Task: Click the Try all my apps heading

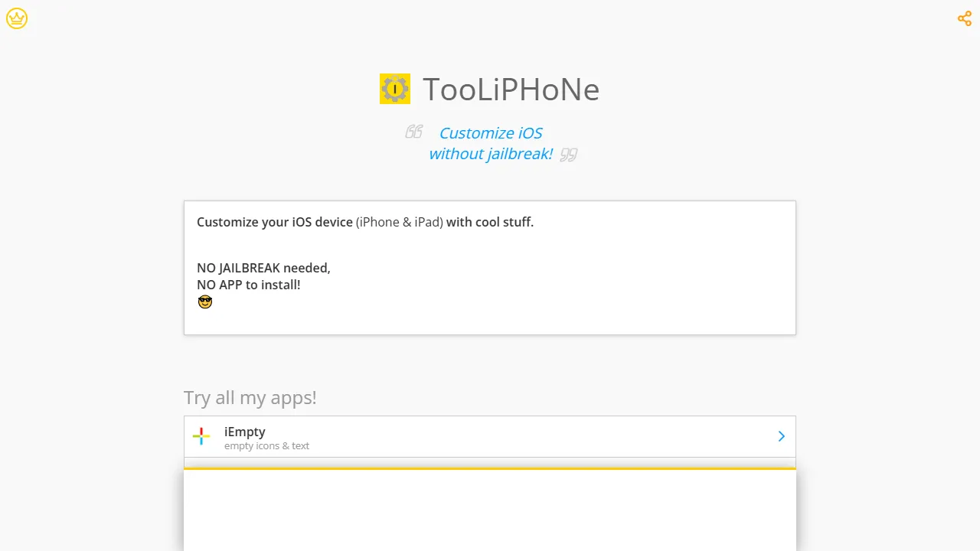Action: coord(250,397)
